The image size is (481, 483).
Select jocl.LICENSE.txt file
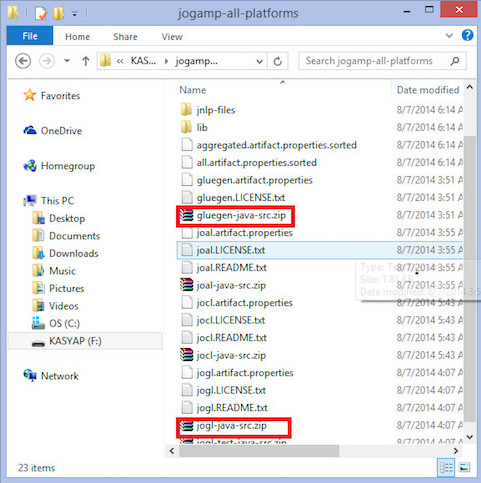pos(231,320)
